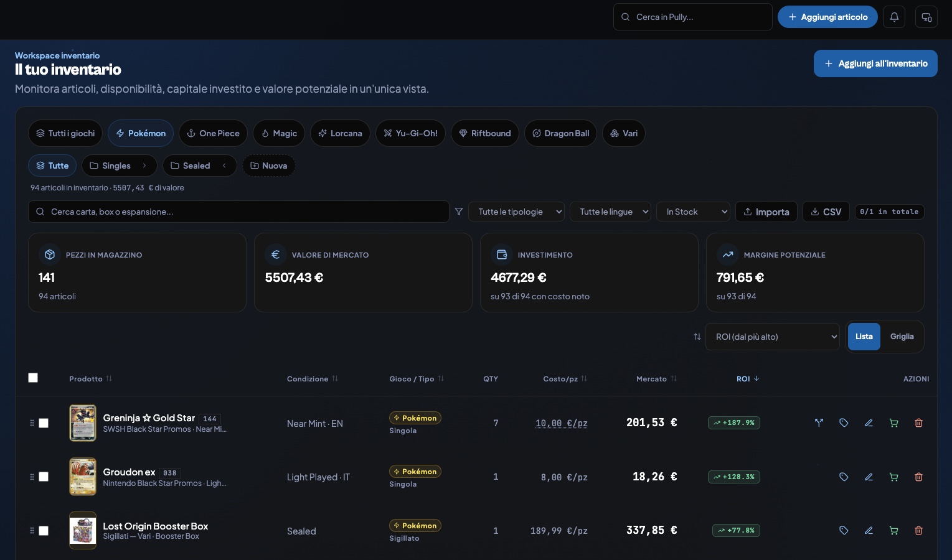
Task: Select the Groudon ex row checkbox
Action: [x=44, y=477]
